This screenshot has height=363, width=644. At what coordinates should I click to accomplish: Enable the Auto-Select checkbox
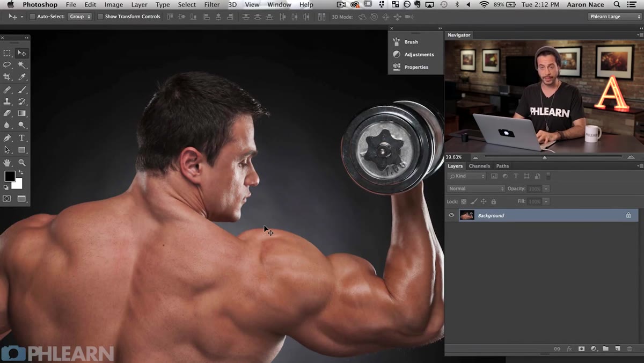click(32, 17)
